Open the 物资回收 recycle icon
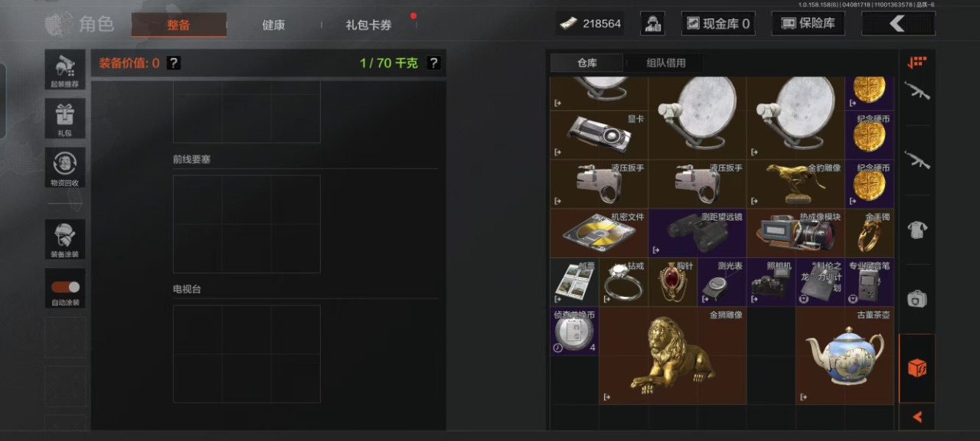The width and height of the screenshot is (980, 441). tap(65, 168)
